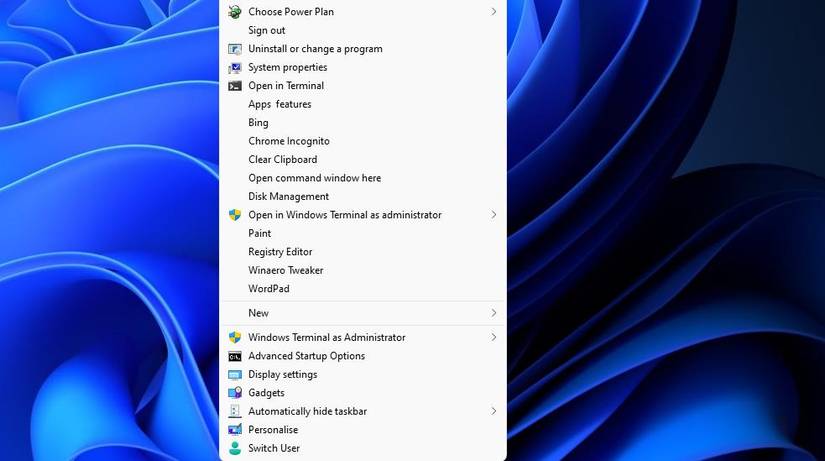The width and height of the screenshot is (825, 461).
Task: Expand the Choose Power Plan submenu arrow
Action: coord(494,12)
